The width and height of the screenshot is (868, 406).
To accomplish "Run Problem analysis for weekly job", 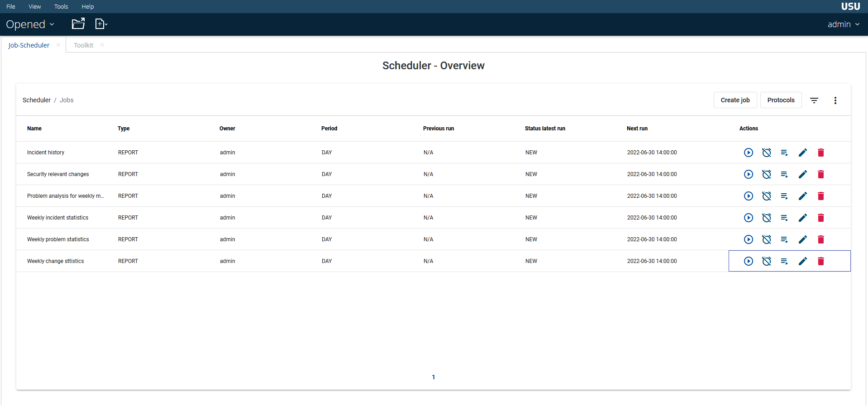I will click(749, 196).
